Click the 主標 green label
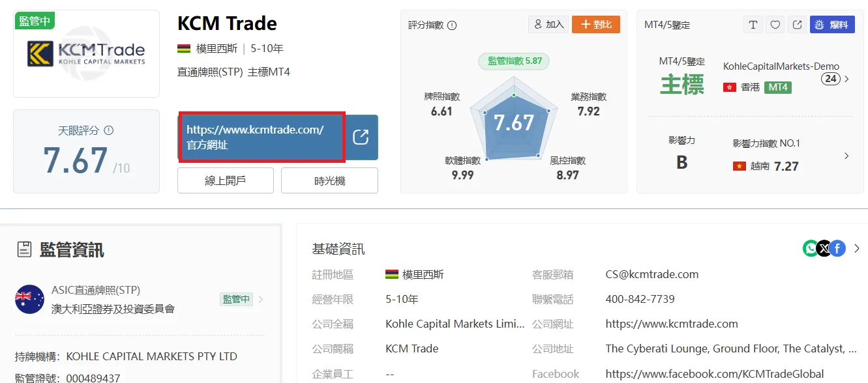This screenshot has width=868, height=383. (x=682, y=85)
